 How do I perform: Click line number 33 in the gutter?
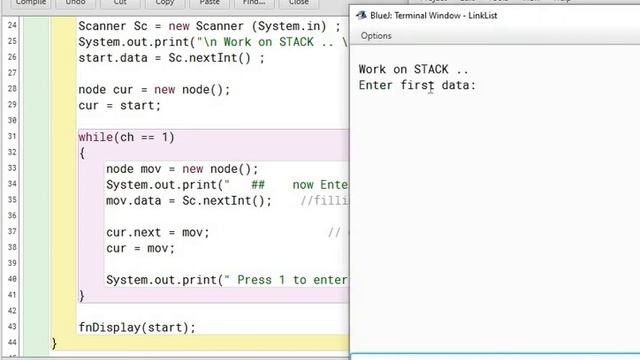12,168
